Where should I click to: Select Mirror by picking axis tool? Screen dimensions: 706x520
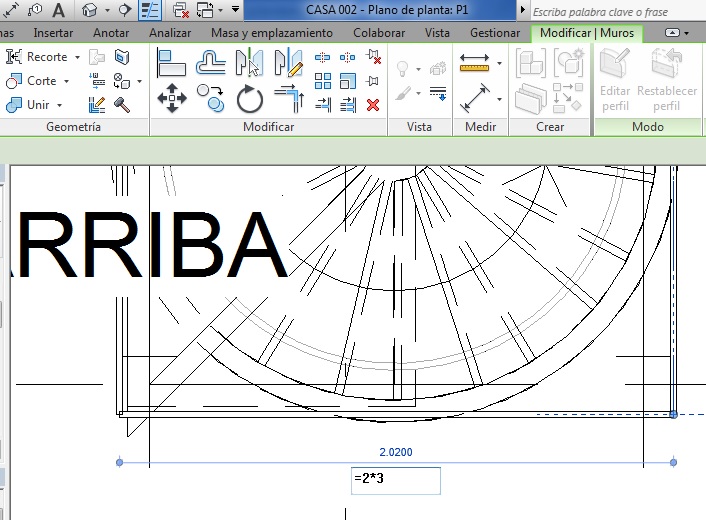(x=249, y=64)
